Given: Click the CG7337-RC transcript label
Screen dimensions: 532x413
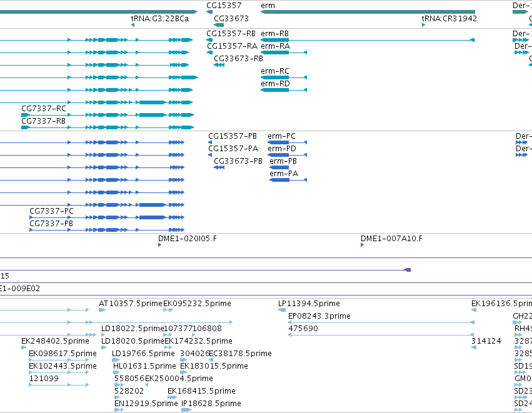Looking at the screenshot, I should (x=43, y=109).
